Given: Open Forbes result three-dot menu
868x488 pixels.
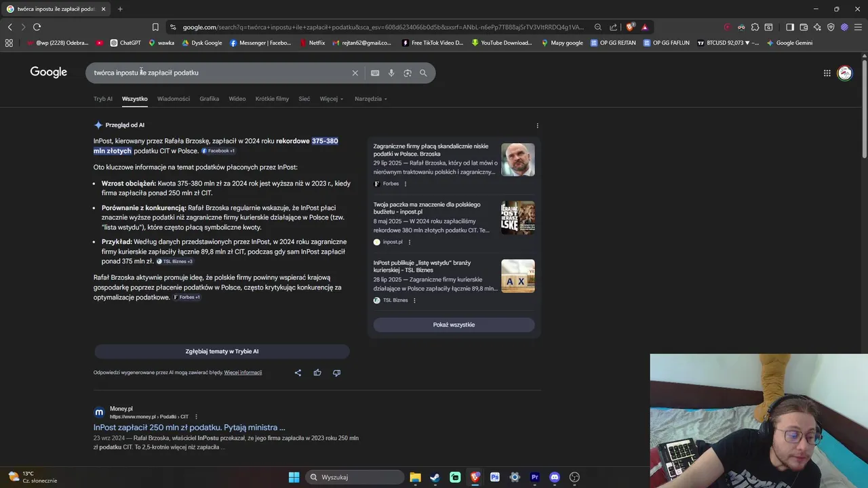Looking at the screenshot, I should 406,184.
